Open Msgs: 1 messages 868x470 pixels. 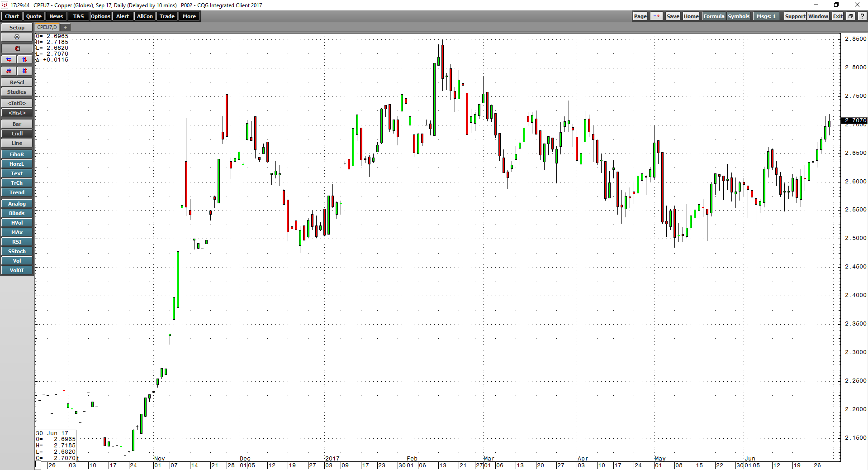766,16
